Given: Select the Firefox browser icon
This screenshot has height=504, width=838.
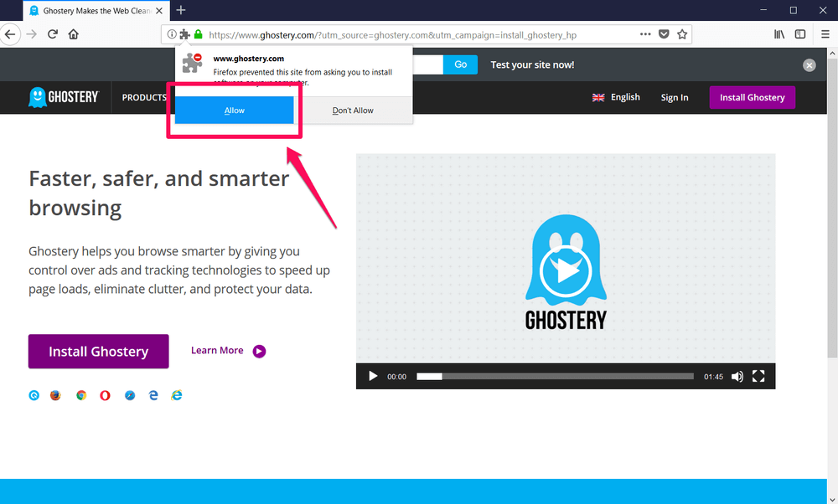Looking at the screenshot, I should coord(55,395).
